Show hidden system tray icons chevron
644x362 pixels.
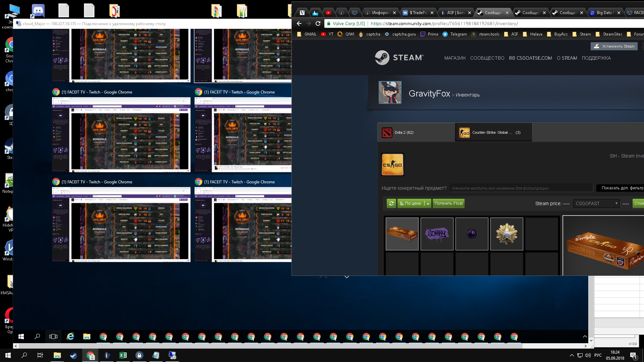tap(572, 355)
